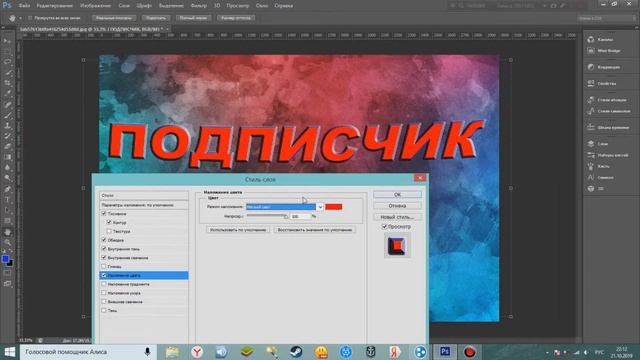The width and height of the screenshot is (640, 360).
Task: Select the Zoom tool
Action: (x=7, y=243)
